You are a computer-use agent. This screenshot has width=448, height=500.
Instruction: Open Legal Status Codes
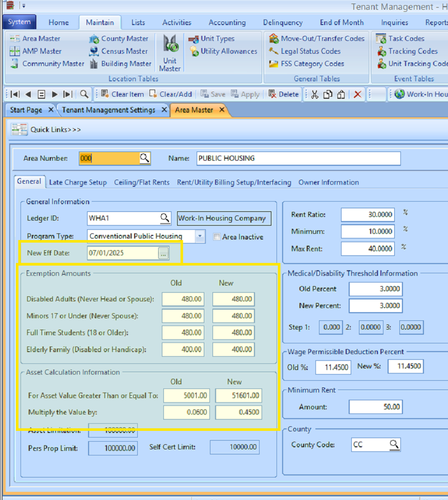(312, 51)
